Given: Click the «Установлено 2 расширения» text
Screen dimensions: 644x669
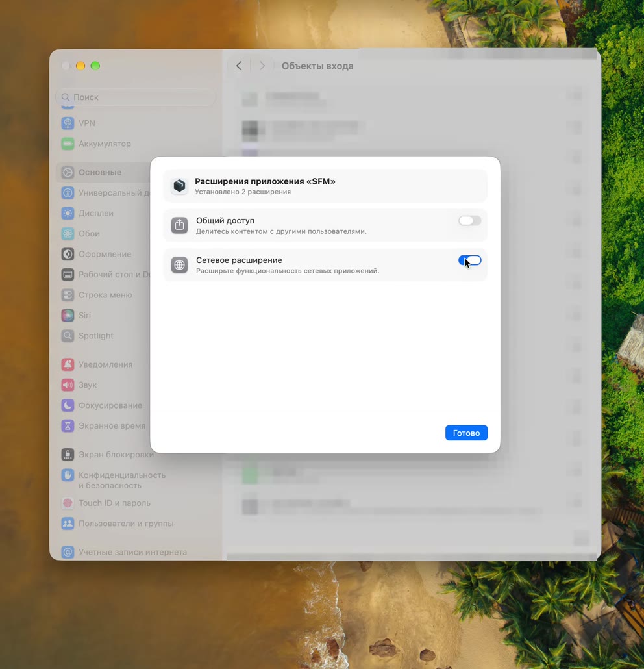Looking at the screenshot, I should click(243, 192).
